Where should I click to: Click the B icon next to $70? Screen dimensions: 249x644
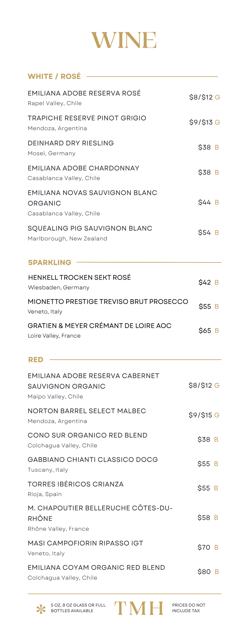pos(216,547)
